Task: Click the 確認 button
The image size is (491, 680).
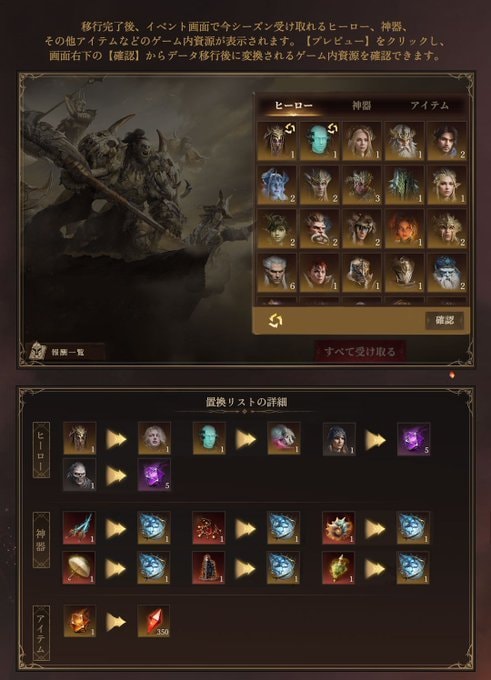Action: point(444,320)
